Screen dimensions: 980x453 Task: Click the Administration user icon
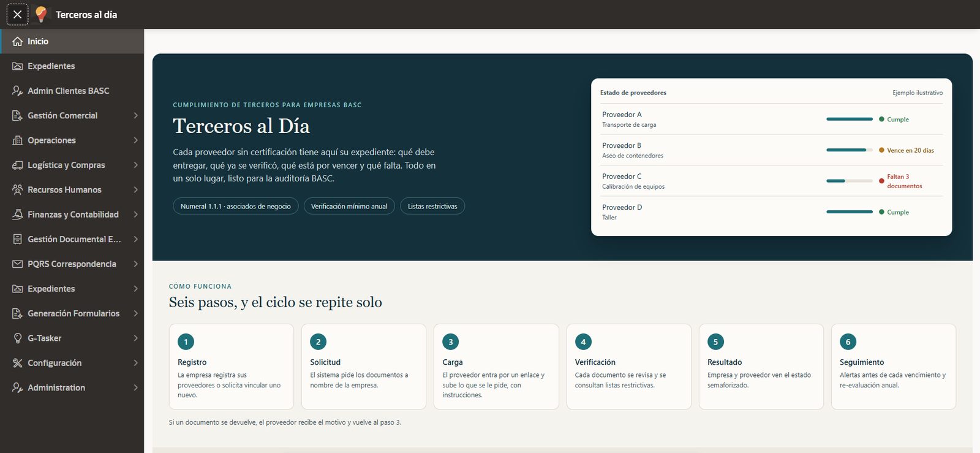click(x=18, y=387)
